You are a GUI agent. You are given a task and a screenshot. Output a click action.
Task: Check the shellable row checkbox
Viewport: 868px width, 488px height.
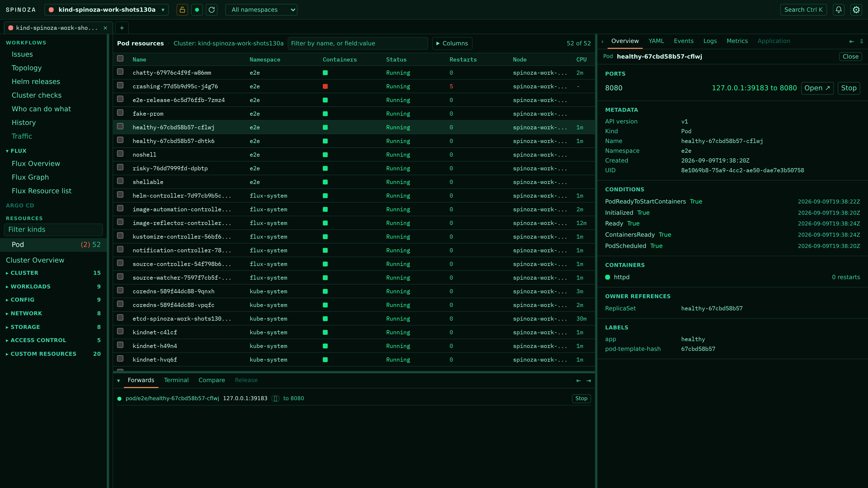tap(120, 181)
